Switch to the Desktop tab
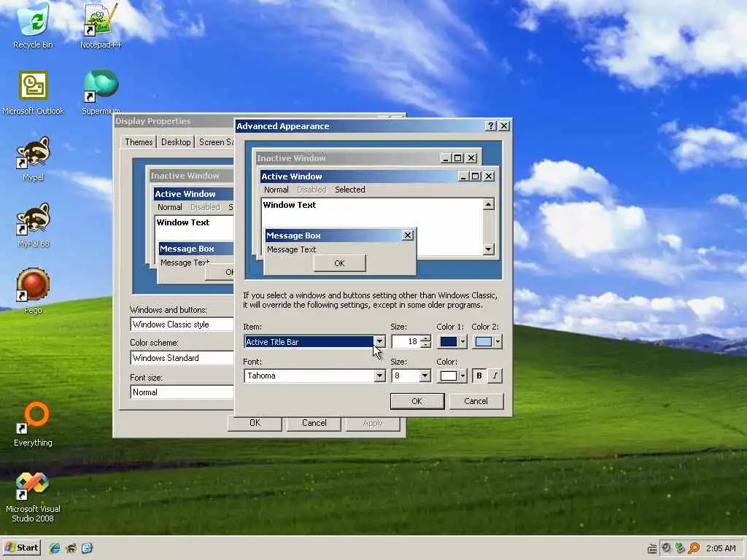The image size is (747, 560). click(176, 142)
